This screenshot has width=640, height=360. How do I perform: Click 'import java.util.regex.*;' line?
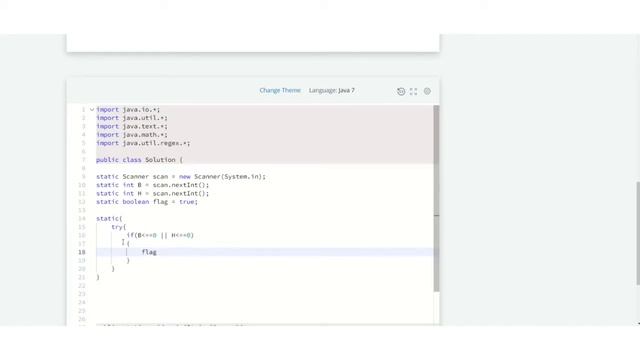[x=143, y=143]
